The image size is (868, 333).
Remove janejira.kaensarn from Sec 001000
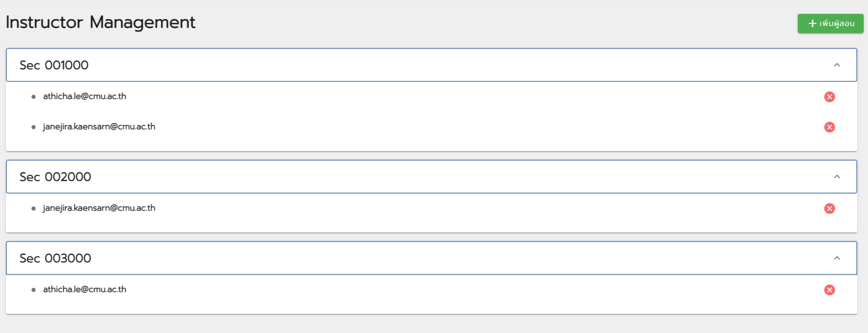point(829,127)
